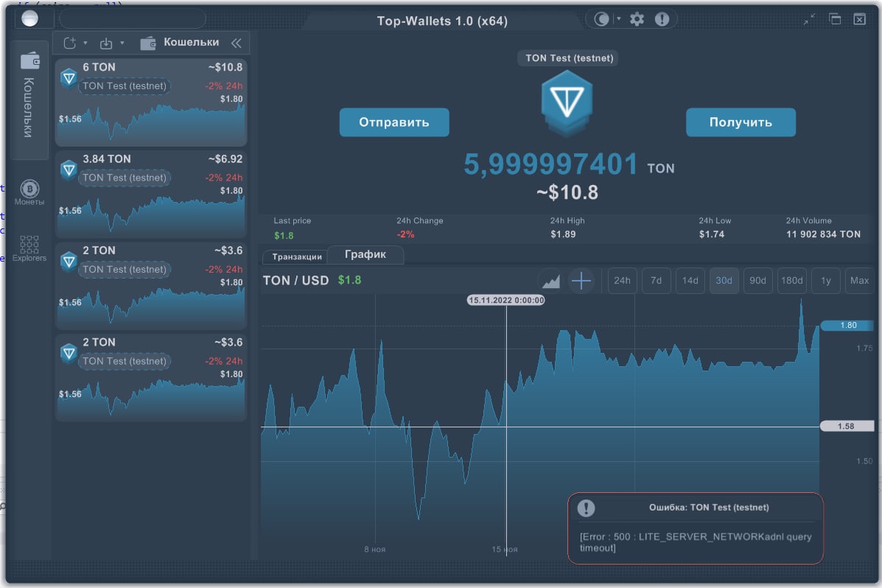This screenshot has height=588, width=882.
Task: Toggle the crosshair cursor icon
Action: 581,280
